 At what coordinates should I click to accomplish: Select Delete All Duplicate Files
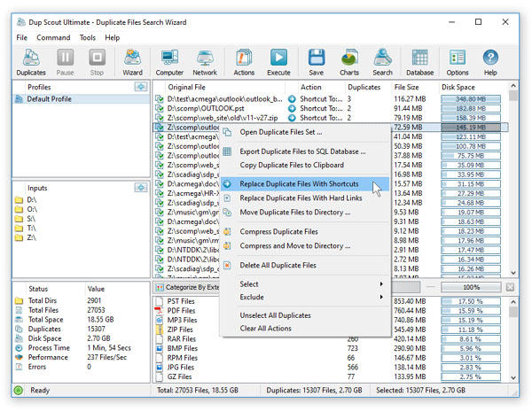[278, 265]
